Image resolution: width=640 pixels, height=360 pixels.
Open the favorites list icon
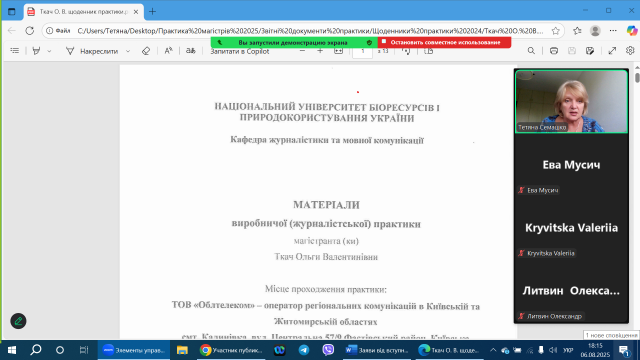coord(577,31)
